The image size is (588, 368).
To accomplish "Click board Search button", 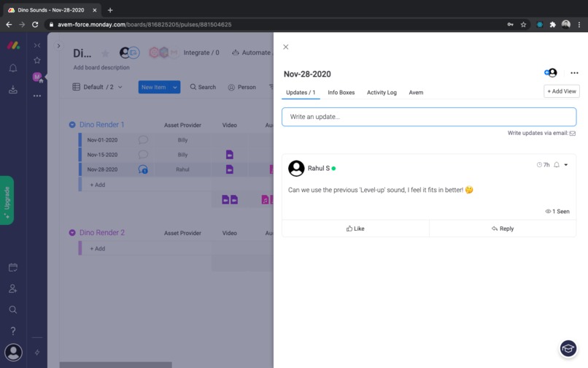I will (203, 87).
